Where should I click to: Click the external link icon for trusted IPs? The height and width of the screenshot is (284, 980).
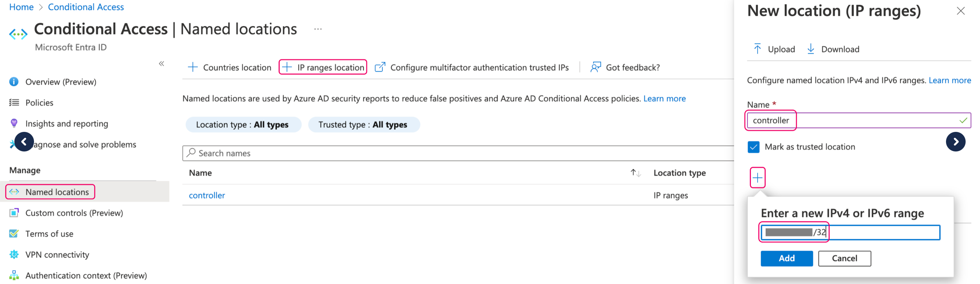pos(380,67)
